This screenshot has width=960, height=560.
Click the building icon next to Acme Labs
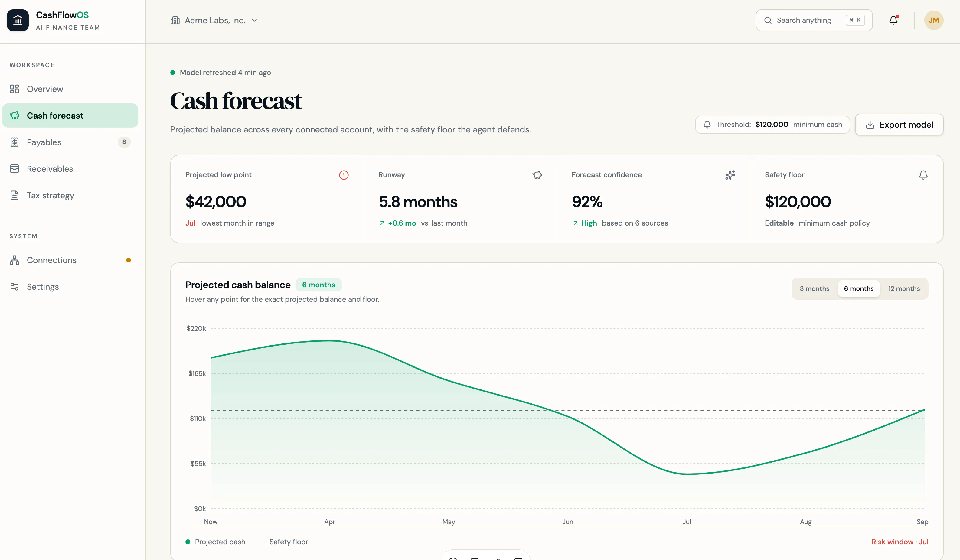[175, 20]
